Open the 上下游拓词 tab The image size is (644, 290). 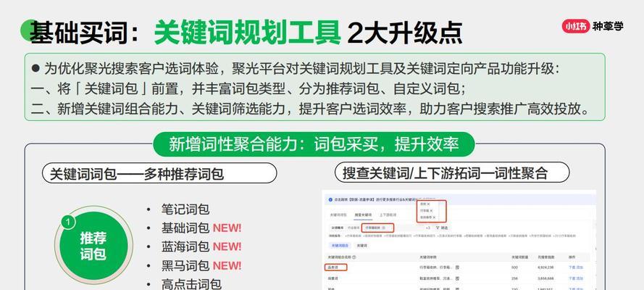388,215
